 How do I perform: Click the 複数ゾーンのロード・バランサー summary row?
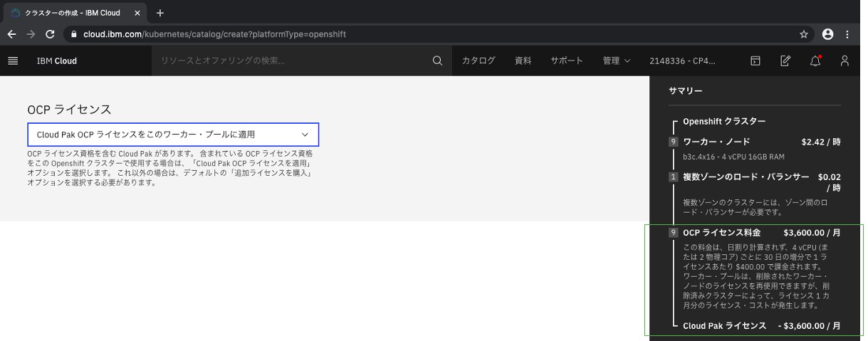(x=755, y=182)
